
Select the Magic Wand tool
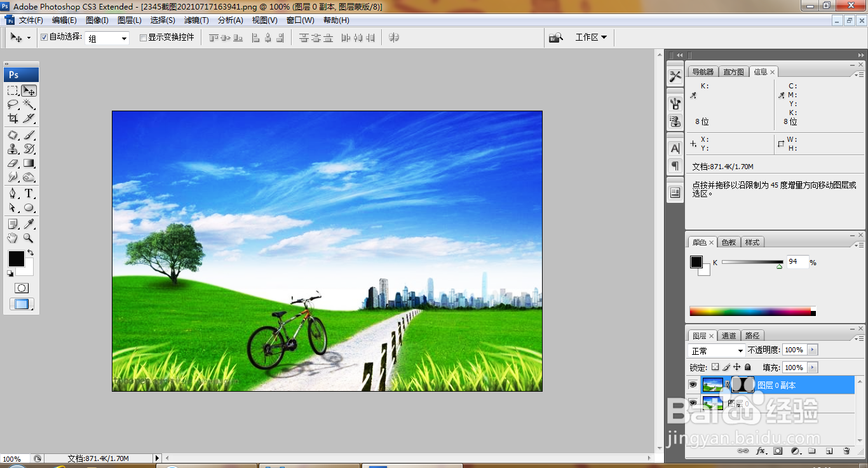click(29, 104)
